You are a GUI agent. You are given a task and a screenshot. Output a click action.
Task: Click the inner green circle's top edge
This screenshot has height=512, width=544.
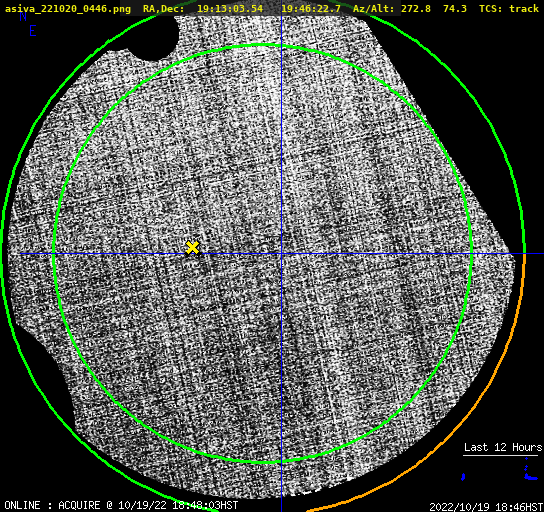(x=263, y=45)
